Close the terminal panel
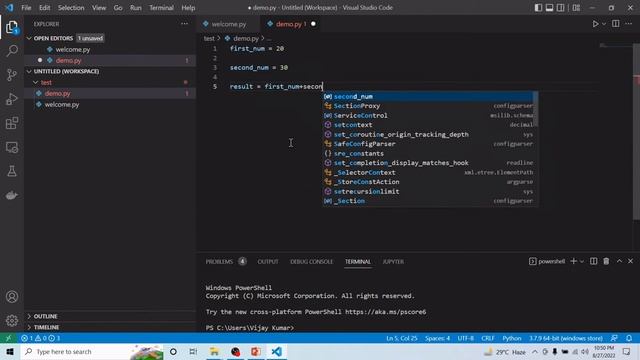This screenshot has width=640, height=360. point(630,261)
